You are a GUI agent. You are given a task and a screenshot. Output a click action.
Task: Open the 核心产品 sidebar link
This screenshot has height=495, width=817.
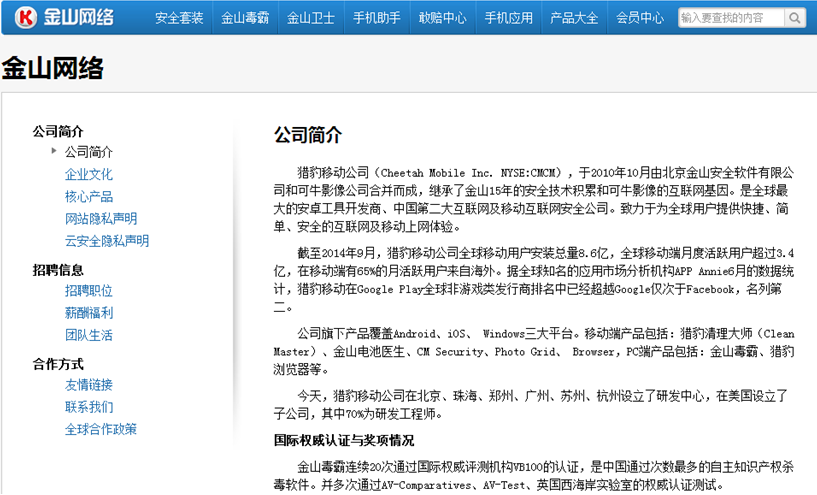tap(89, 196)
